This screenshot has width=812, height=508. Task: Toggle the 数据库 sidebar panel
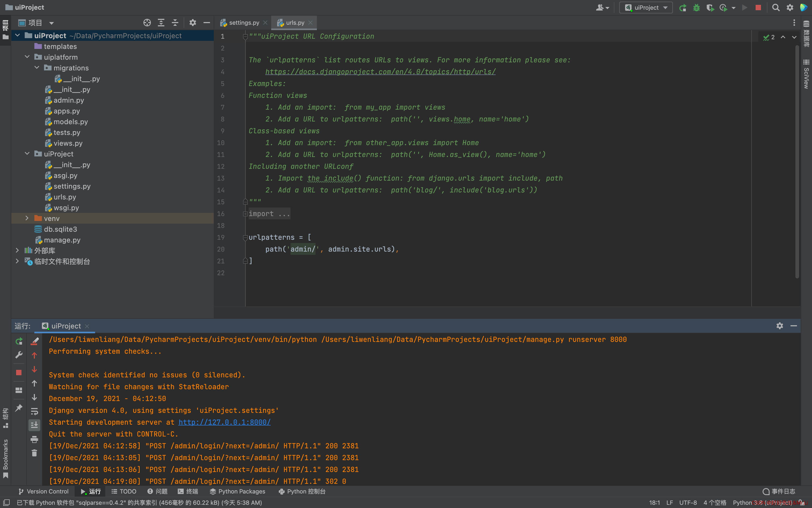(806, 34)
